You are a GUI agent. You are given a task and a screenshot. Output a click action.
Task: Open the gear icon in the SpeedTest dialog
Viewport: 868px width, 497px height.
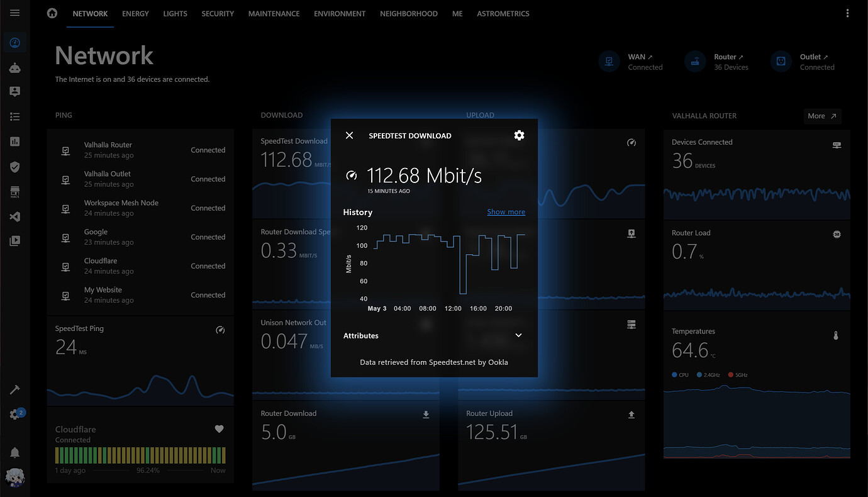[519, 135]
